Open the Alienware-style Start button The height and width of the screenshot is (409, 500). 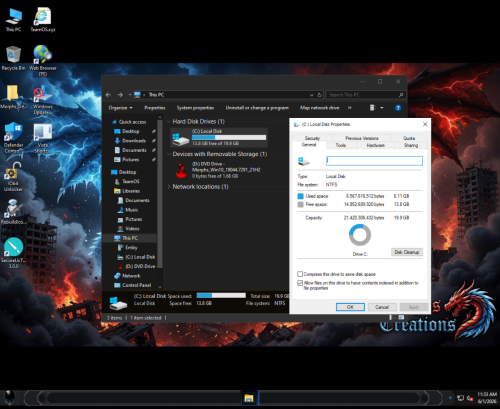point(9,398)
